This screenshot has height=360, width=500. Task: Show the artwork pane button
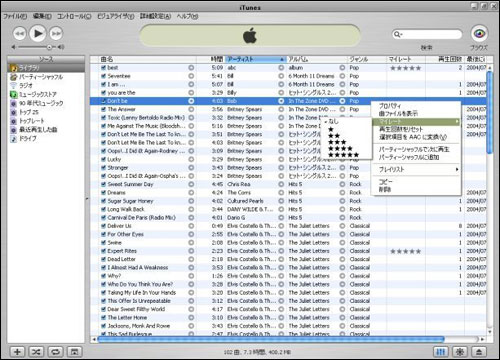coord(75,352)
